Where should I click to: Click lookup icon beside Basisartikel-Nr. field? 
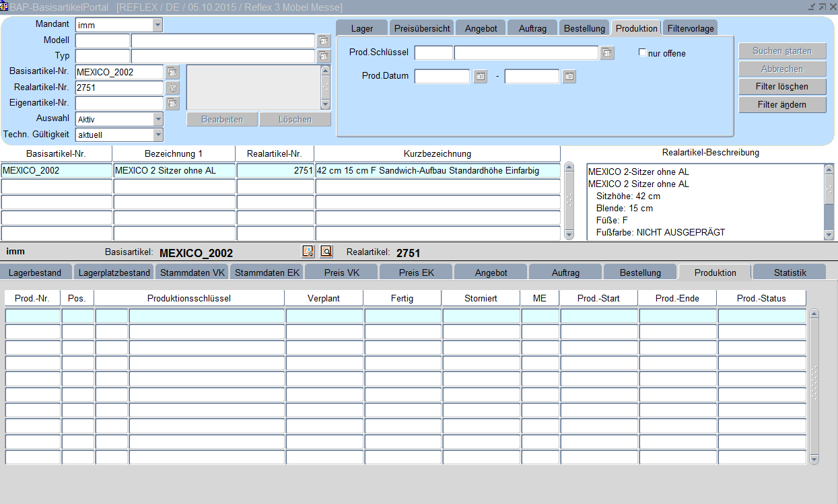point(172,72)
